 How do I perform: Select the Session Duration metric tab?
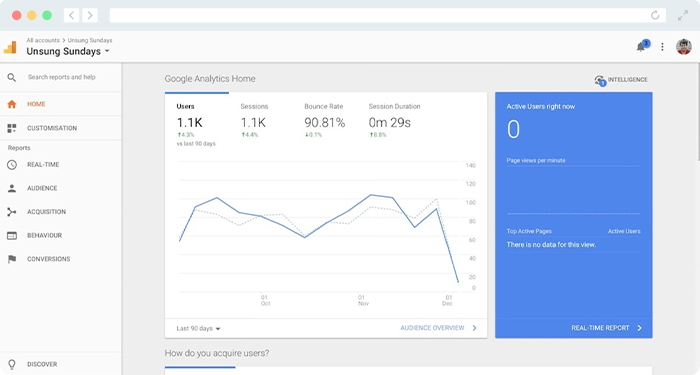(x=394, y=121)
